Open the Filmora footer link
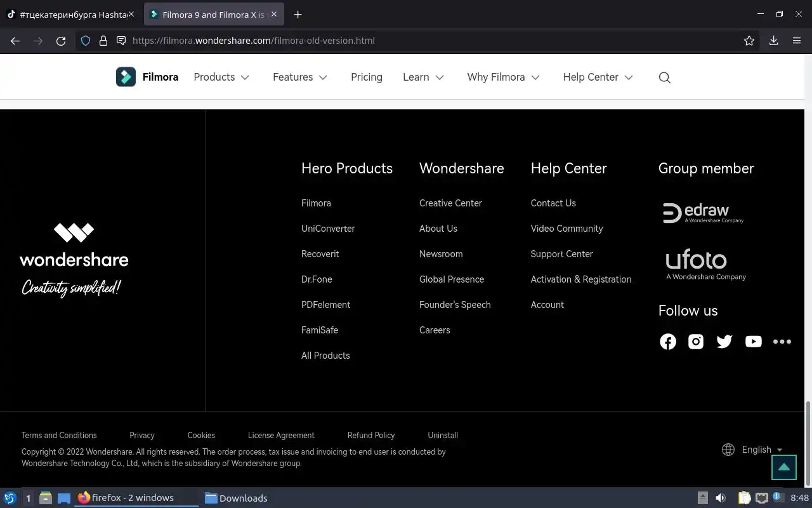812x508 pixels. pos(316,203)
